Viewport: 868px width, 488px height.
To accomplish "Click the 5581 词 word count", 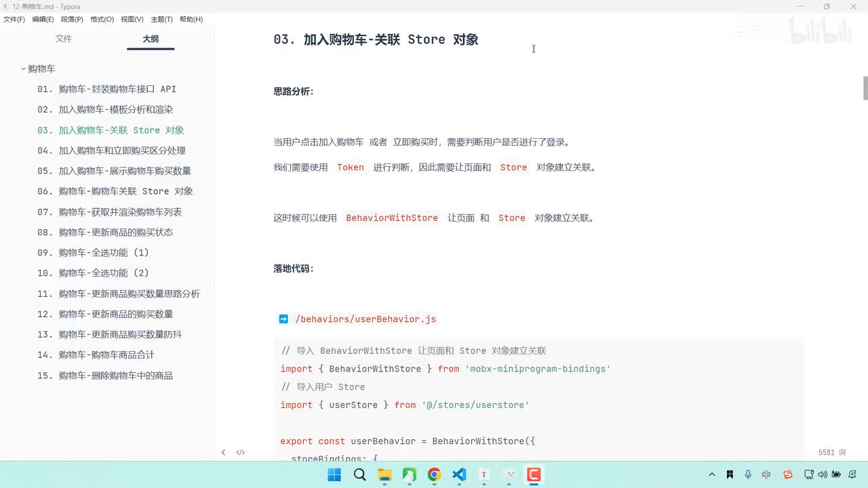I will point(832,452).
